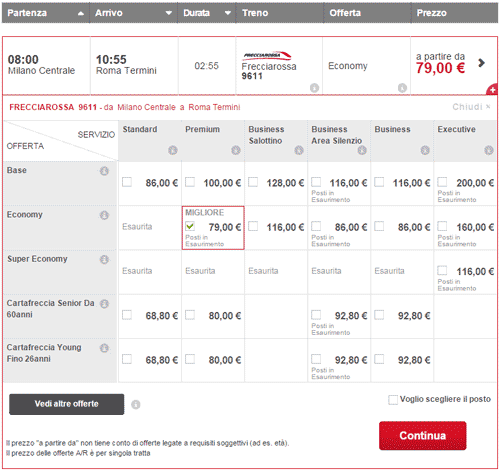Click the Prezzo column header
The height and width of the screenshot is (471, 500).
pos(431,13)
